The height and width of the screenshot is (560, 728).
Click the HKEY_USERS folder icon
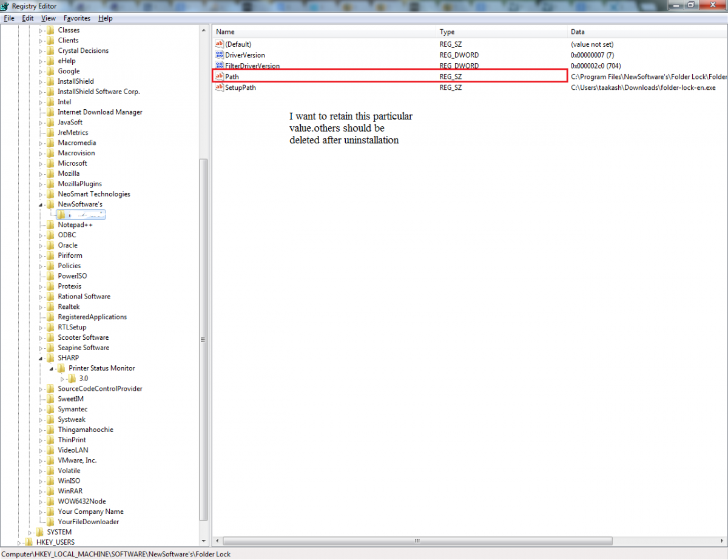point(29,542)
